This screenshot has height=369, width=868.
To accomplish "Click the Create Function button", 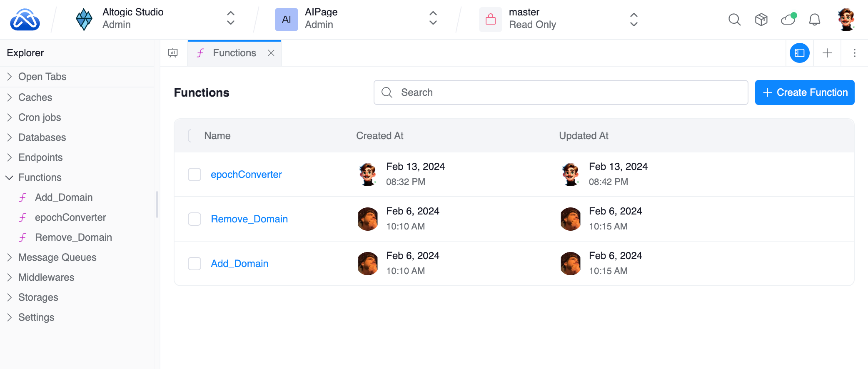I will pyautogui.click(x=804, y=92).
